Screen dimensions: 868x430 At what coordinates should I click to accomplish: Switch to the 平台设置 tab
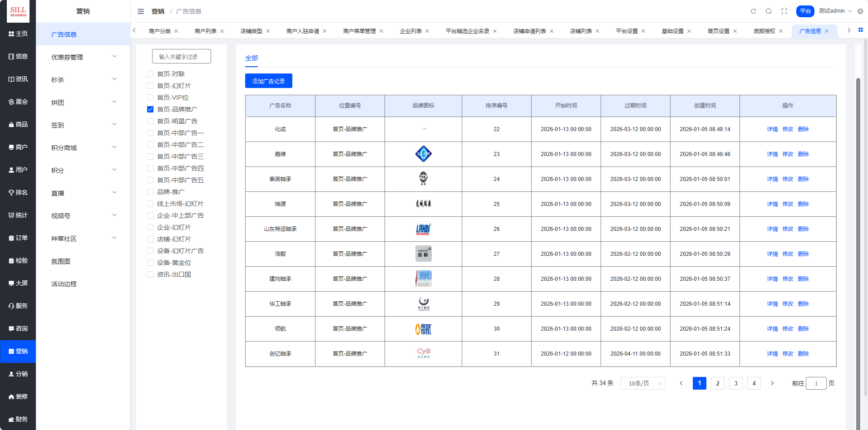click(x=626, y=31)
